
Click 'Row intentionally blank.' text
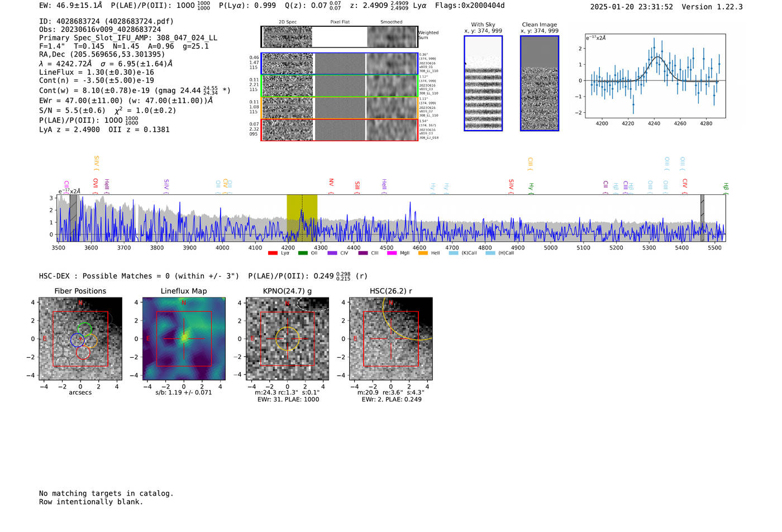click(91, 502)
